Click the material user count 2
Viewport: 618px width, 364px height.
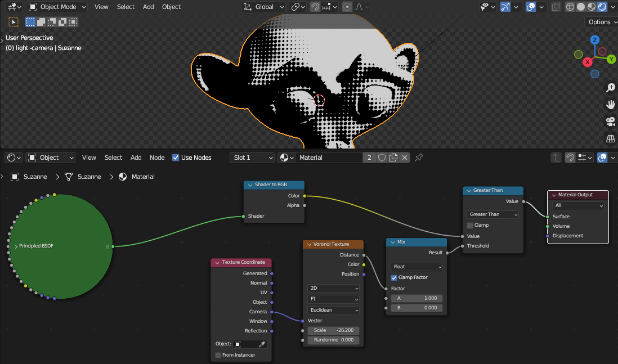(369, 158)
